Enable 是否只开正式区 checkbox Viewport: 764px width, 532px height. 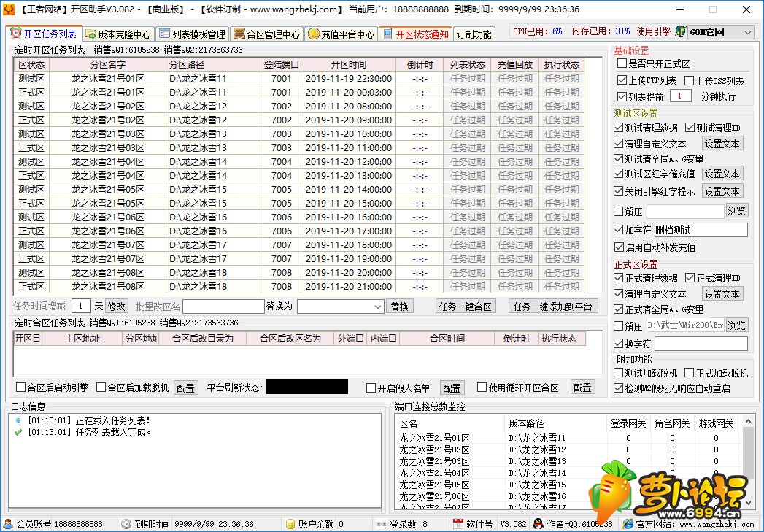[x=622, y=63]
